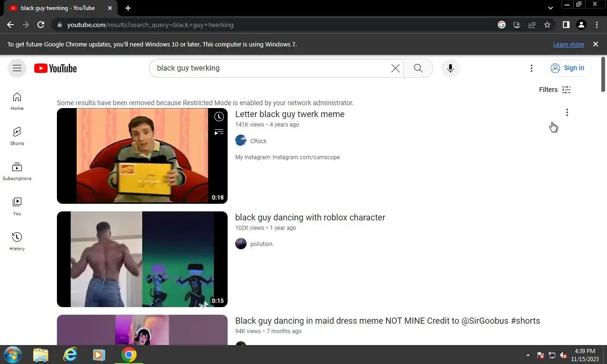Bookmark this tab with star
The width and height of the screenshot is (607, 364).
(x=547, y=25)
